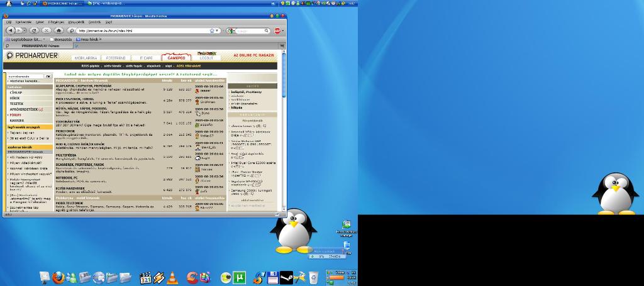Open Winamp lightning icon in dock
644x286 pixels.
pyautogui.click(x=159, y=278)
